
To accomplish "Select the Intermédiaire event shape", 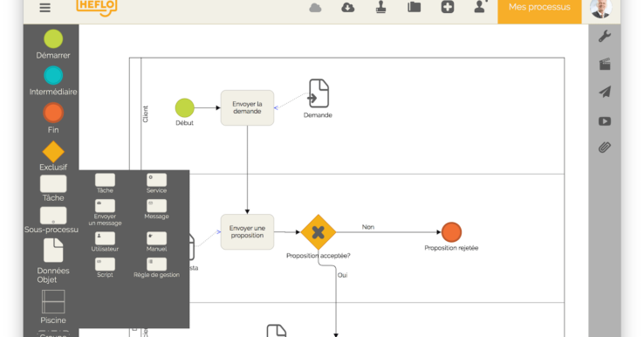I will pos(53,76).
